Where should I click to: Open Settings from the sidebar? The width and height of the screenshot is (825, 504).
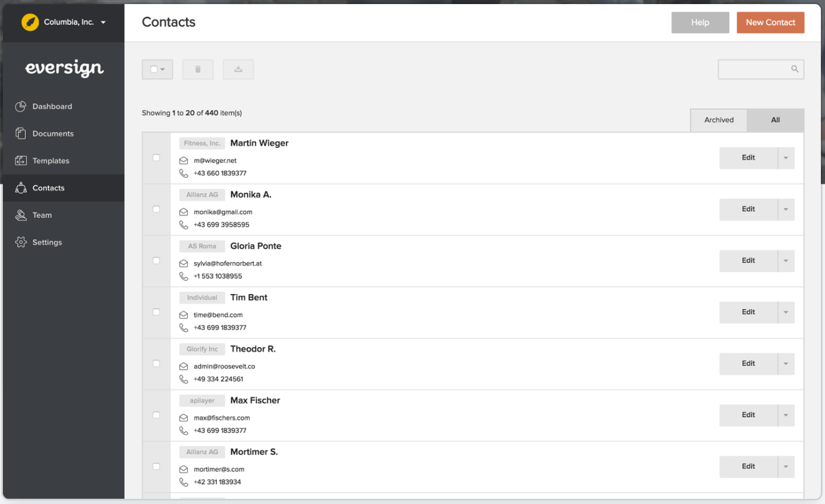(47, 242)
